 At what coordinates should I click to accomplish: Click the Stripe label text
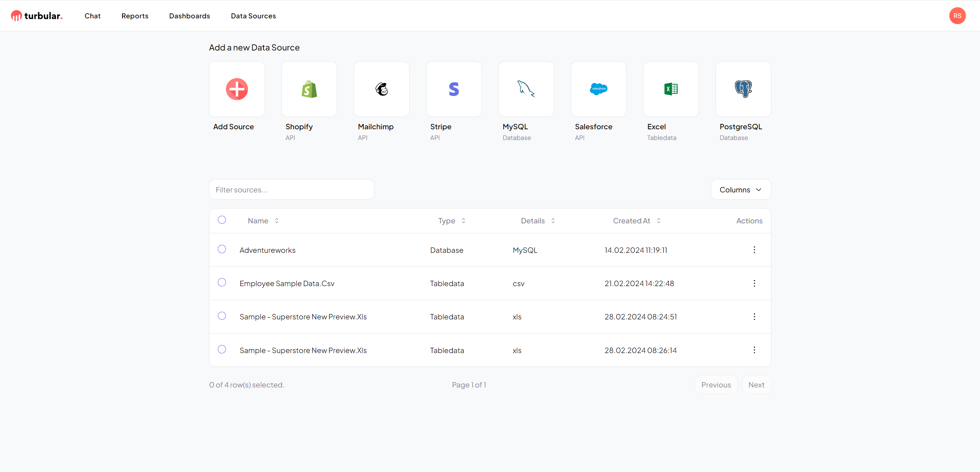tap(441, 127)
